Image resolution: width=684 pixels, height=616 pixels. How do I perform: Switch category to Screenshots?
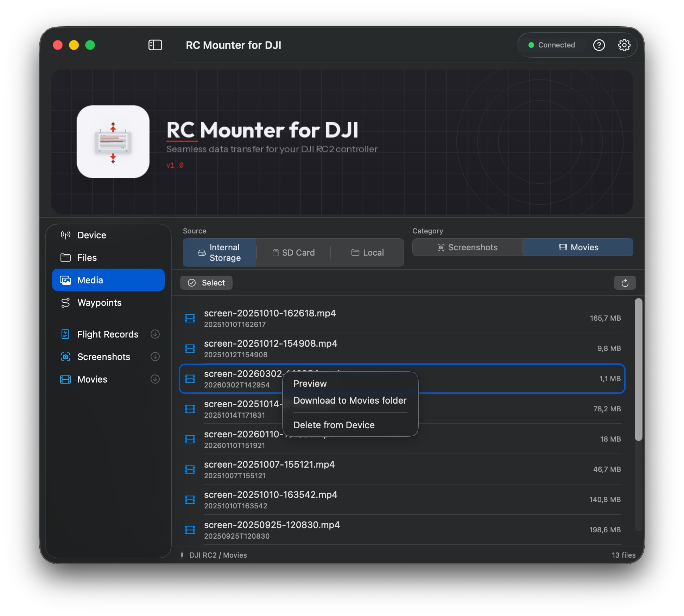pyautogui.click(x=467, y=248)
